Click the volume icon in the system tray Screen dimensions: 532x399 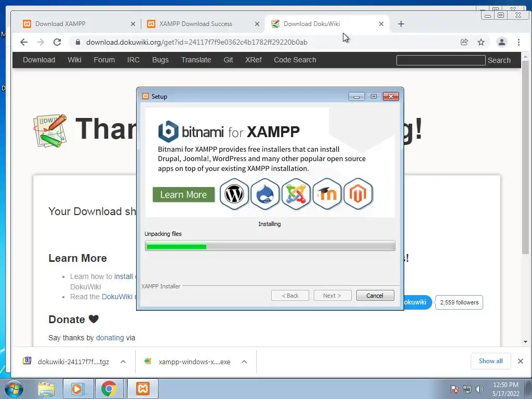[480, 389]
